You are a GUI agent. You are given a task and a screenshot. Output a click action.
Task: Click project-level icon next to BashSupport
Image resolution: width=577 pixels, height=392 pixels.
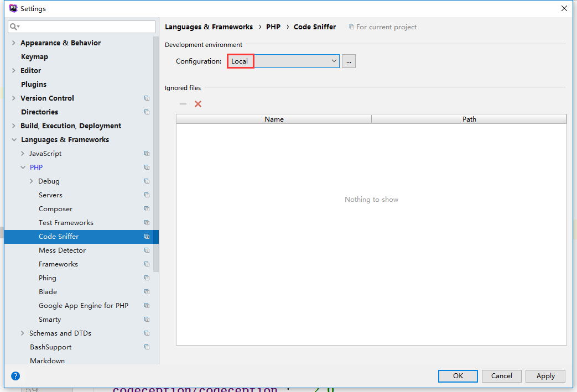coord(147,347)
